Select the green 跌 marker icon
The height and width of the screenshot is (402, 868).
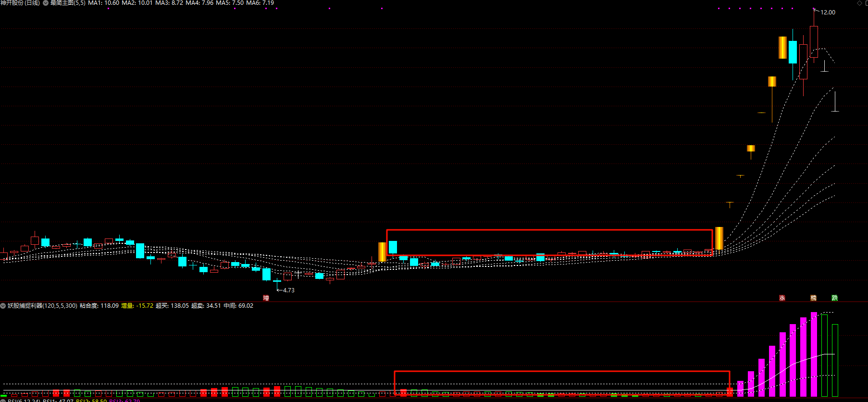pos(835,298)
